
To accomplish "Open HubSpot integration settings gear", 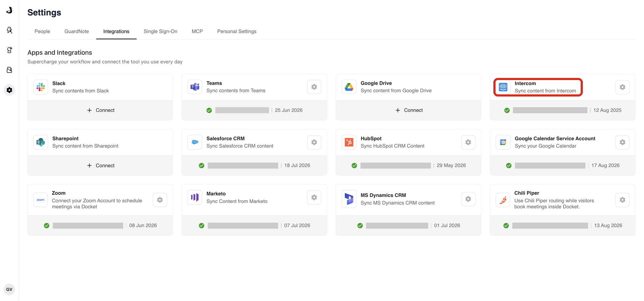I will coord(468,142).
